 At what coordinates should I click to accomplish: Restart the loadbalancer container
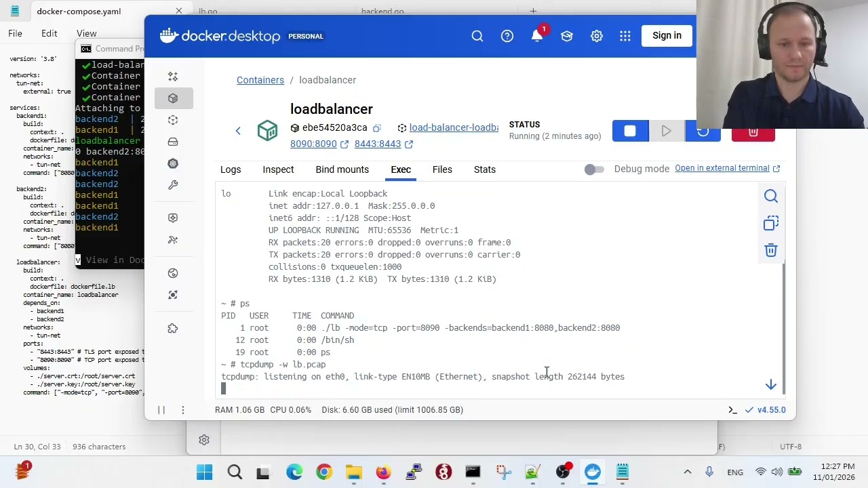point(703,131)
